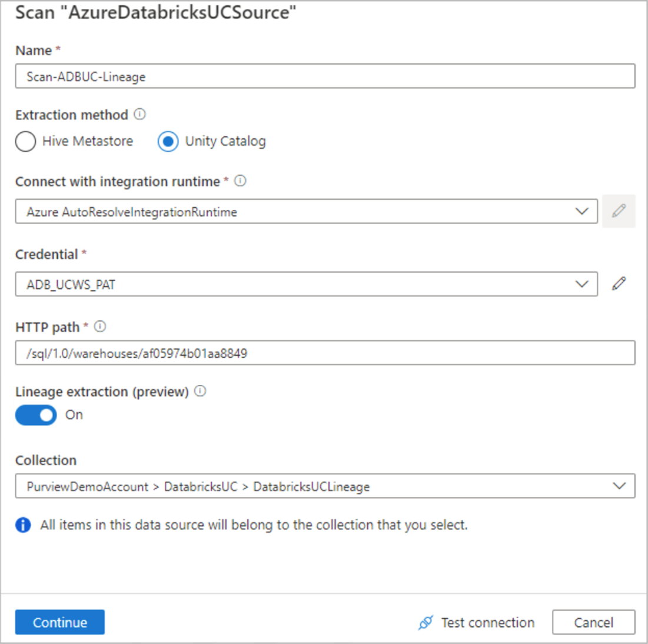The width and height of the screenshot is (648, 644).
Task: Click the pencil icon beside integration runtime
Action: 619,211
